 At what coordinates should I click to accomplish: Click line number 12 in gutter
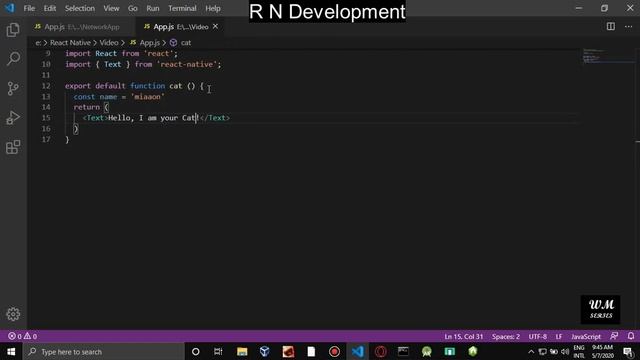(x=46, y=86)
